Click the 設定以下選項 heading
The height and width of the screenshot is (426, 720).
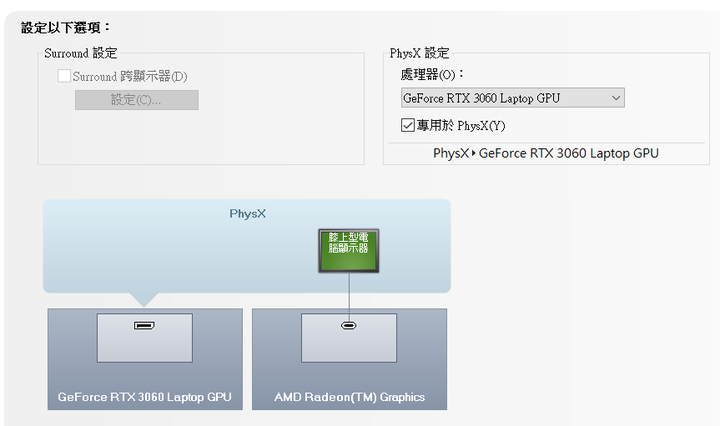click(66, 28)
